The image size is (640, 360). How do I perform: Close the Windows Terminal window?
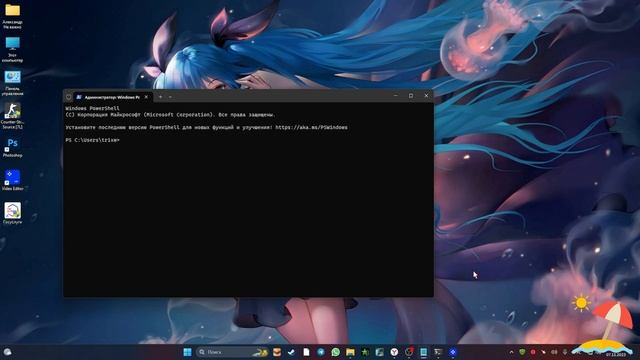426,96
